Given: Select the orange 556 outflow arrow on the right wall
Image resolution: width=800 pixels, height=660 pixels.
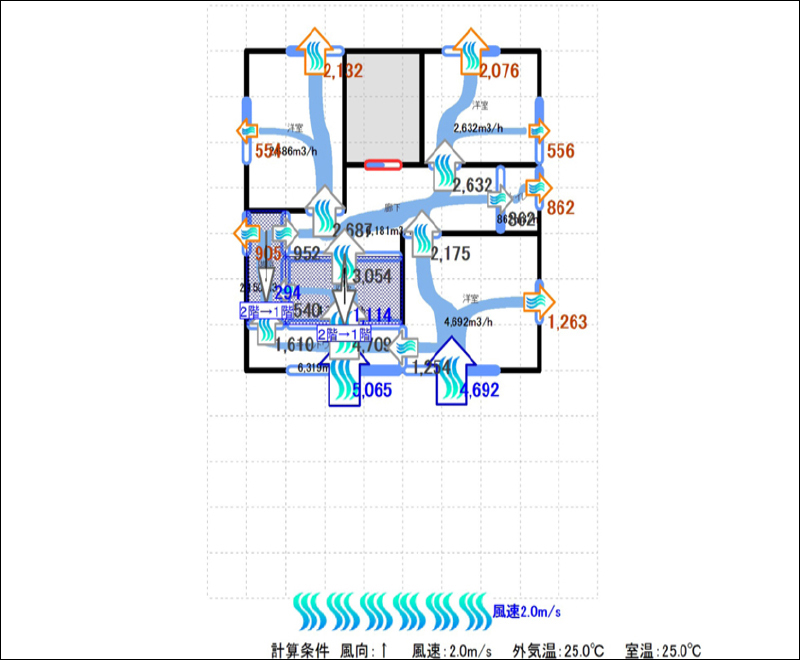Looking at the screenshot, I should coord(539,131).
